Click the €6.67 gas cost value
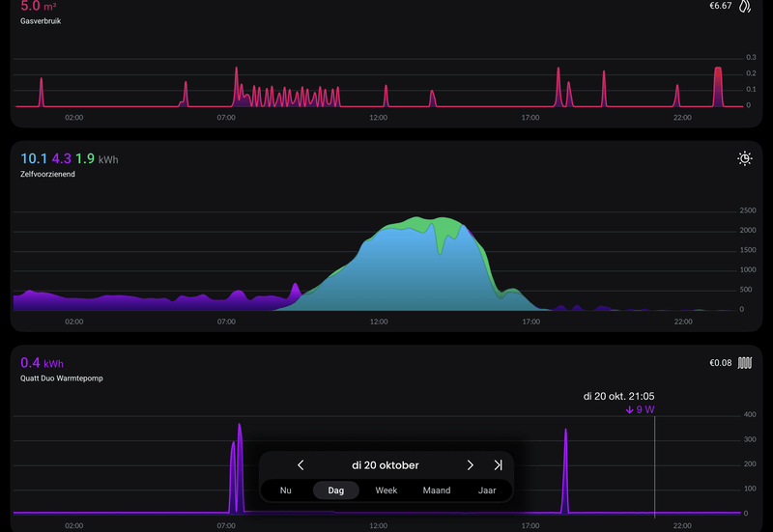The height and width of the screenshot is (532, 773). tap(720, 6)
